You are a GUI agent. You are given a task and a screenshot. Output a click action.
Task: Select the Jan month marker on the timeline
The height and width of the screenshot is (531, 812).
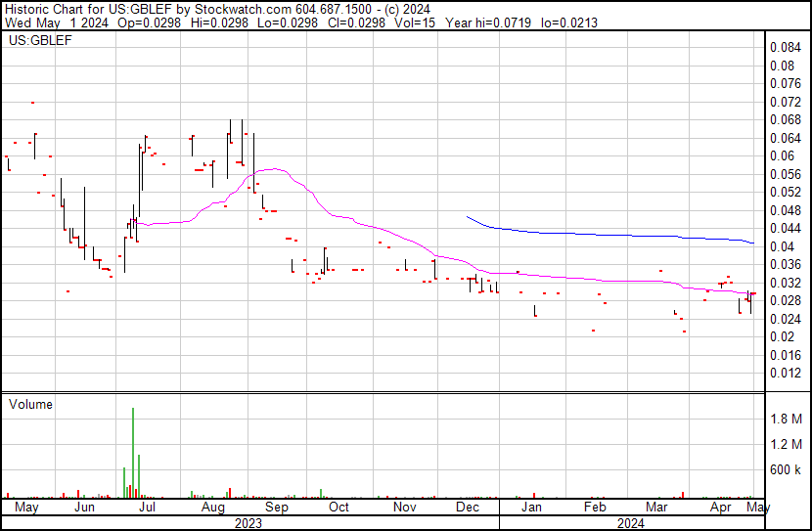coord(531,509)
